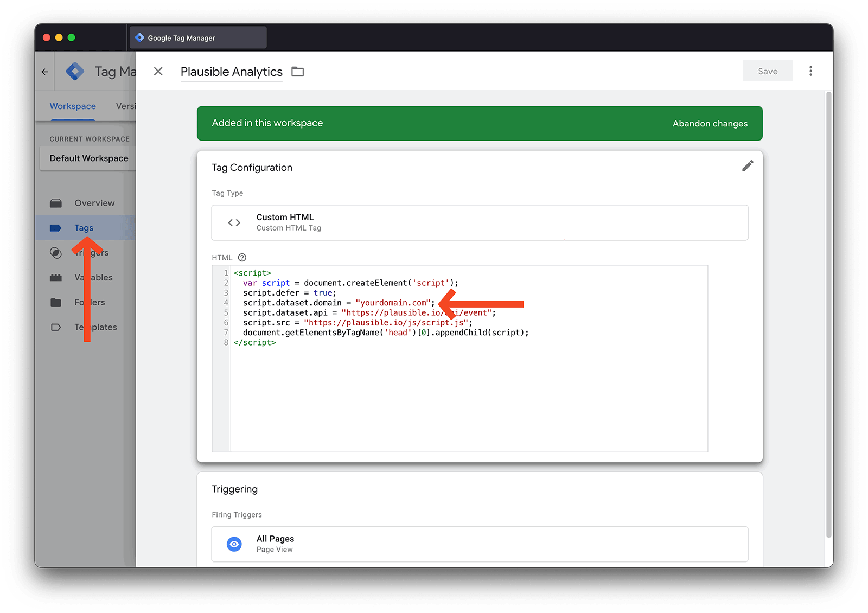The width and height of the screenshot is (868, 613).
Task: Click the All Pages trigger eye icon
Action: tap(234, 544)
